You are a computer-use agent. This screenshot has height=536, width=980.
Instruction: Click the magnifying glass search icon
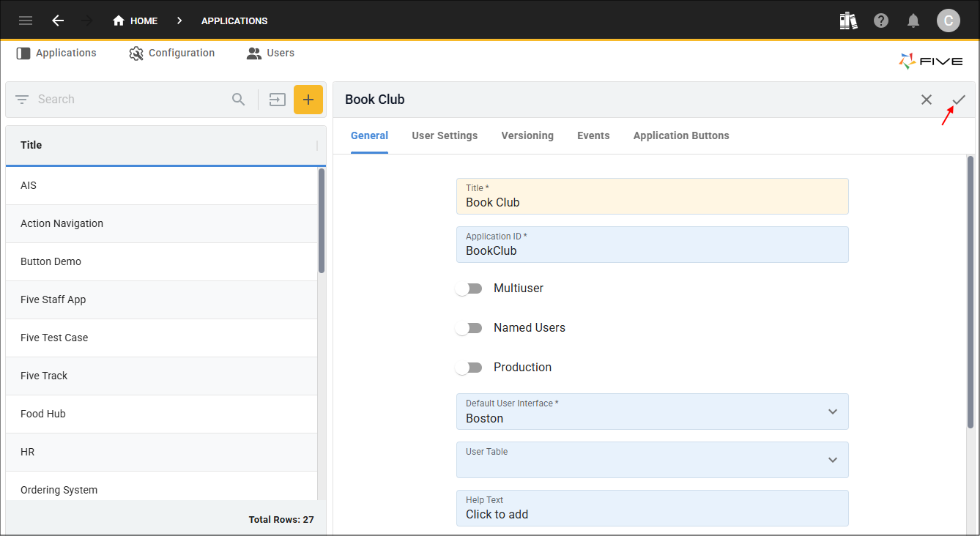pos(238,100)
